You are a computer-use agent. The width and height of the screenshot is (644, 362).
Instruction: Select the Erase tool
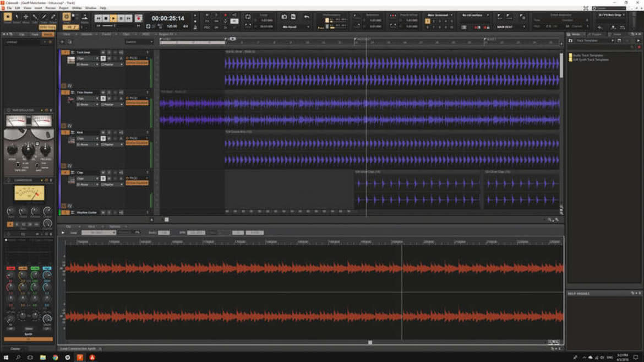pos(53,17)
